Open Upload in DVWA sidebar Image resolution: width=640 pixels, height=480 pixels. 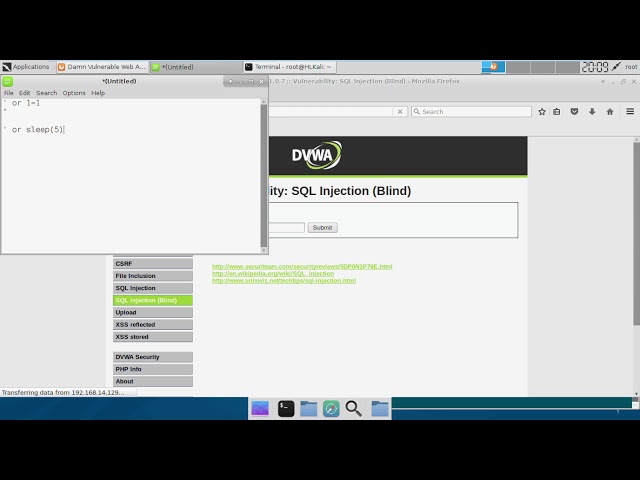pyautogui.click(x=153, y=312)
